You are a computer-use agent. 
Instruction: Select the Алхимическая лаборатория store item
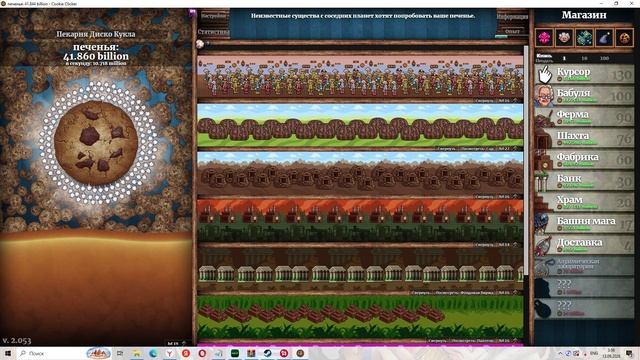pyautogui.click(x=584, y=266)
